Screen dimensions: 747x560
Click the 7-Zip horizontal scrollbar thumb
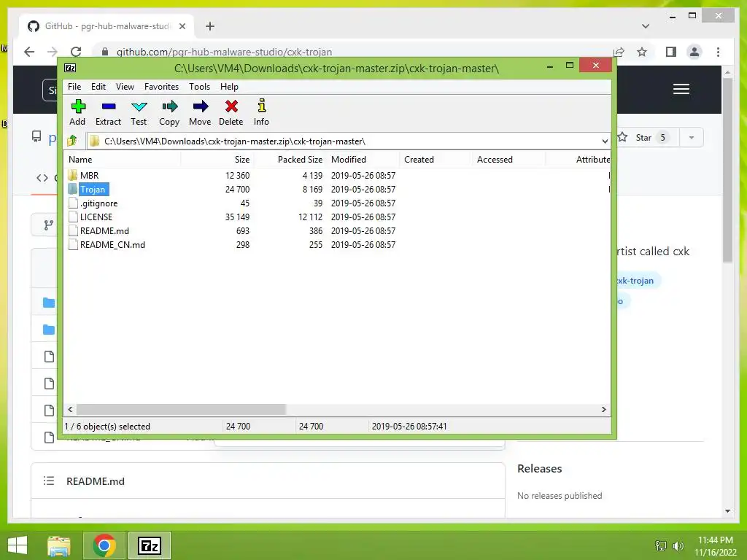pyautogui.click(x=181, y=410)
